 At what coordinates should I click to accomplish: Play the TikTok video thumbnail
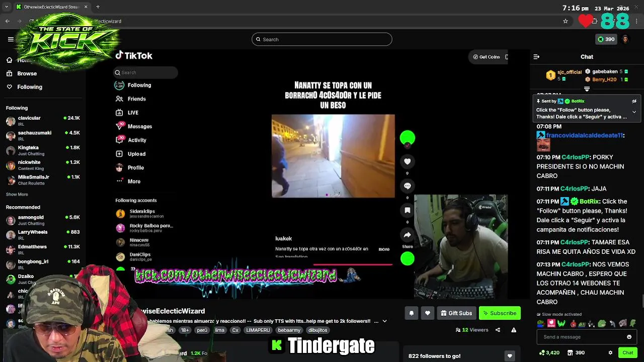click(x=333, y=156)
